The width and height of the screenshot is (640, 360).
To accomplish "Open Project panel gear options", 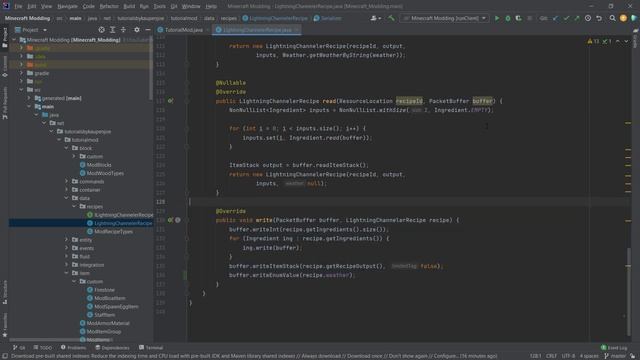I will [137, 30].
